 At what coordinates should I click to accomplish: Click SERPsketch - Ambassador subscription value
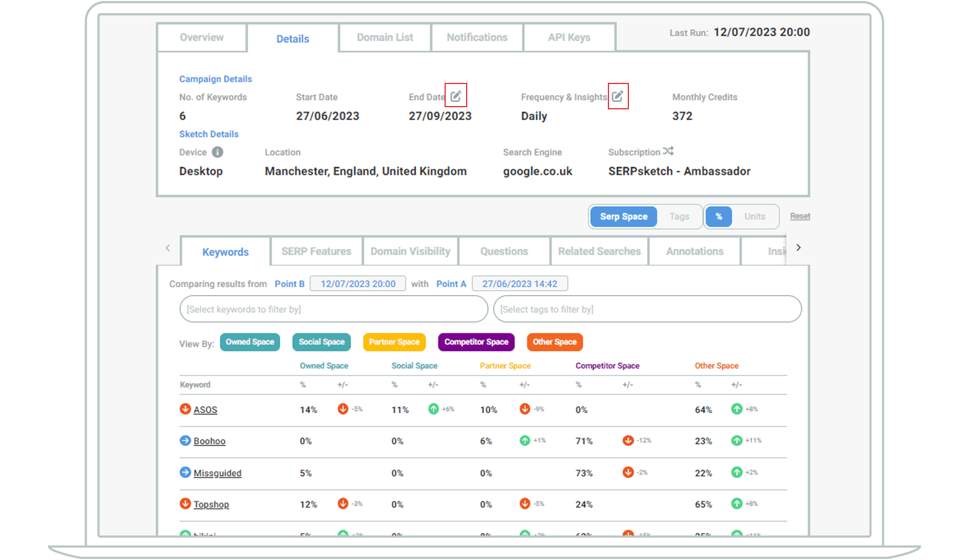tap(680, 171)
